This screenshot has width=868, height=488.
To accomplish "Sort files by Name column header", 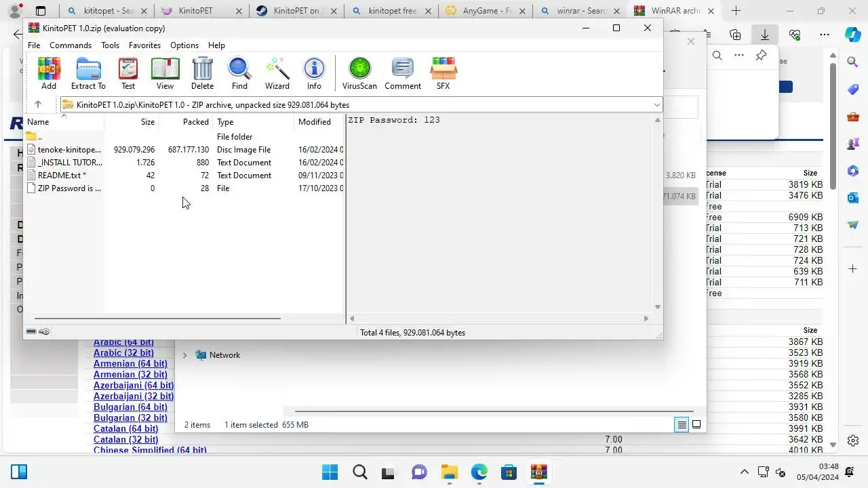I will point(64,122).
